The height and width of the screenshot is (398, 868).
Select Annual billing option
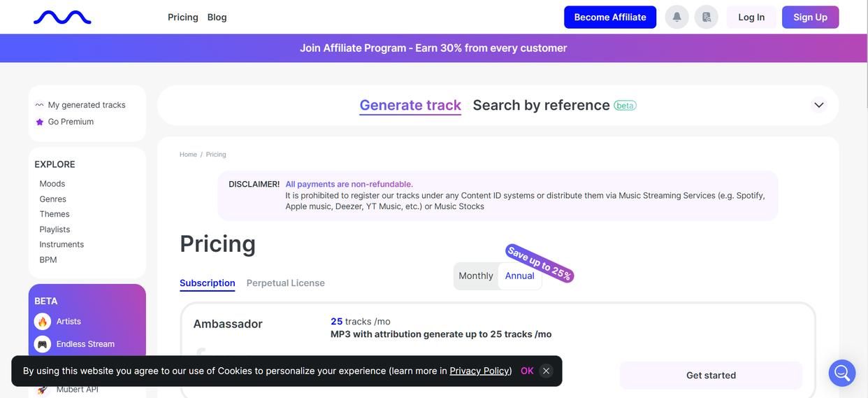(520, 276)
